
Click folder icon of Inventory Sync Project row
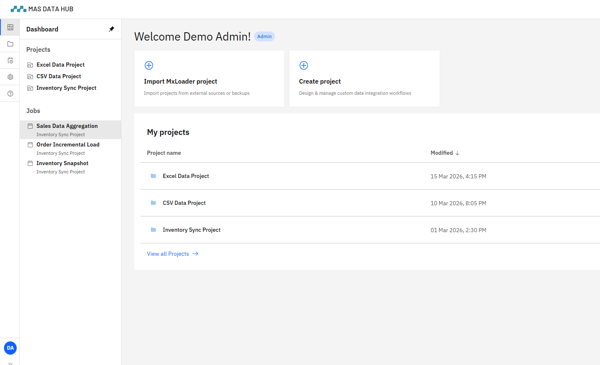pos(153,230)
